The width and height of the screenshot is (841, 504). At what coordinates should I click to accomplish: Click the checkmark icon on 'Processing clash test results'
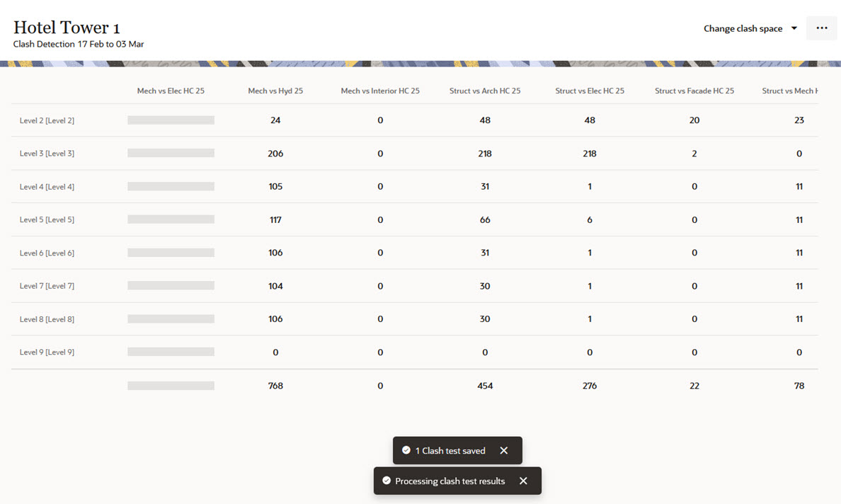coord(387,481)
